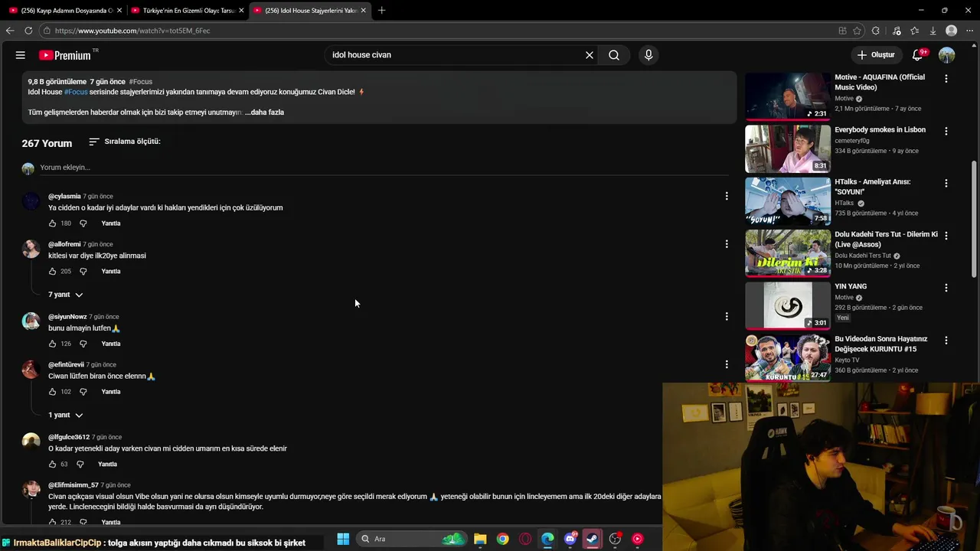The image size is (980, 551).
Task: Open the #Focus hashtag link in description
Action: tap(76, 92)
